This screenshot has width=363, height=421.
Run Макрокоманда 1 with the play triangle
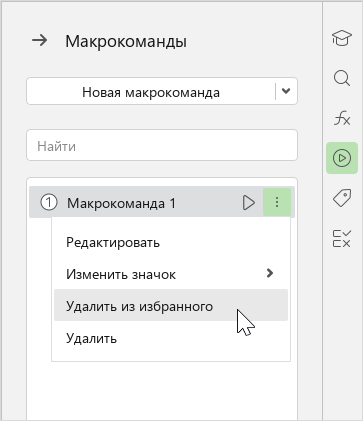point(249,203)
